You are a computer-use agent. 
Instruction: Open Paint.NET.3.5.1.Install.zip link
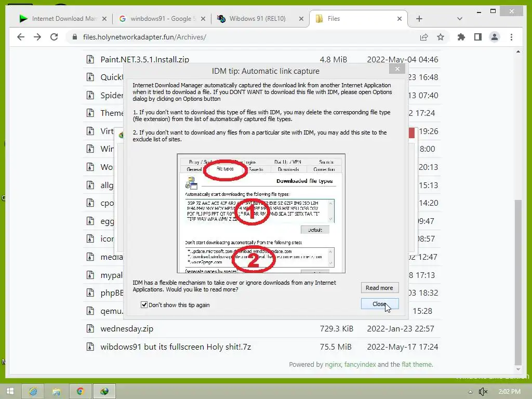point(144,59)
